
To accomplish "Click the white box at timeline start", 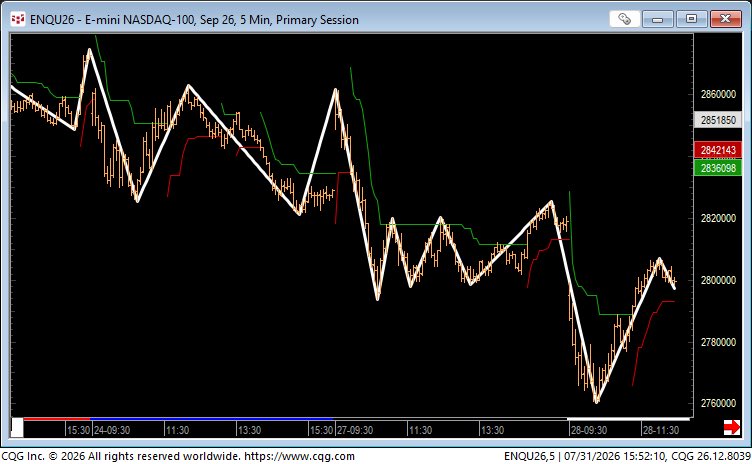I will 17,427.
